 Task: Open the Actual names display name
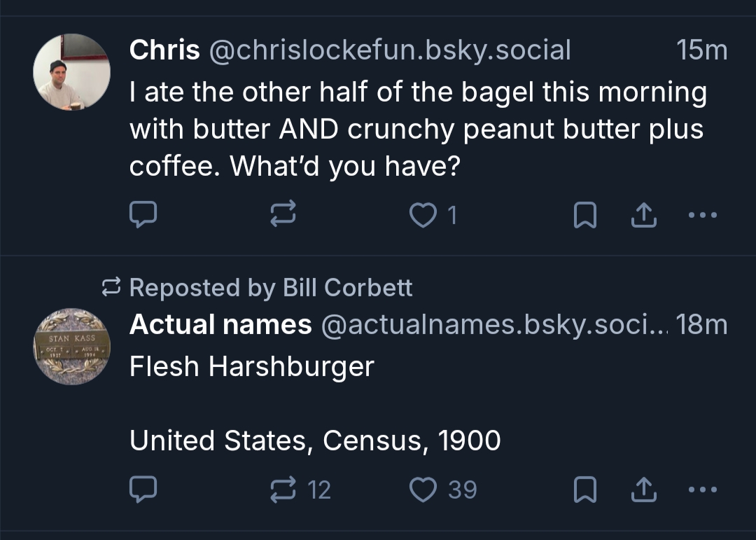coord(220,324)
